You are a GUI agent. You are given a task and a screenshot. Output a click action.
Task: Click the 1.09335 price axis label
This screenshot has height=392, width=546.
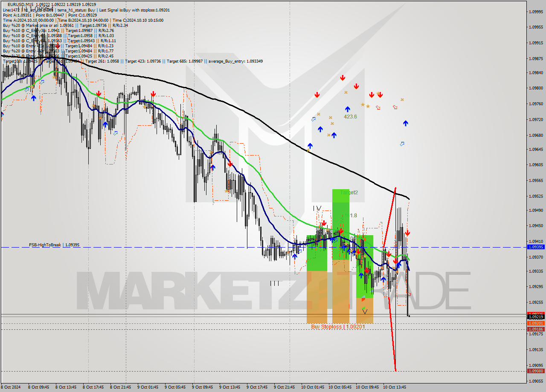[536, 271]
